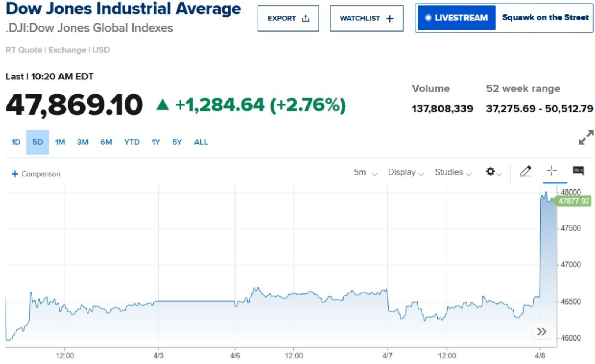Expand the chart to full screen
Viewport: 595px width, 364px height.
tap(586, 137)
